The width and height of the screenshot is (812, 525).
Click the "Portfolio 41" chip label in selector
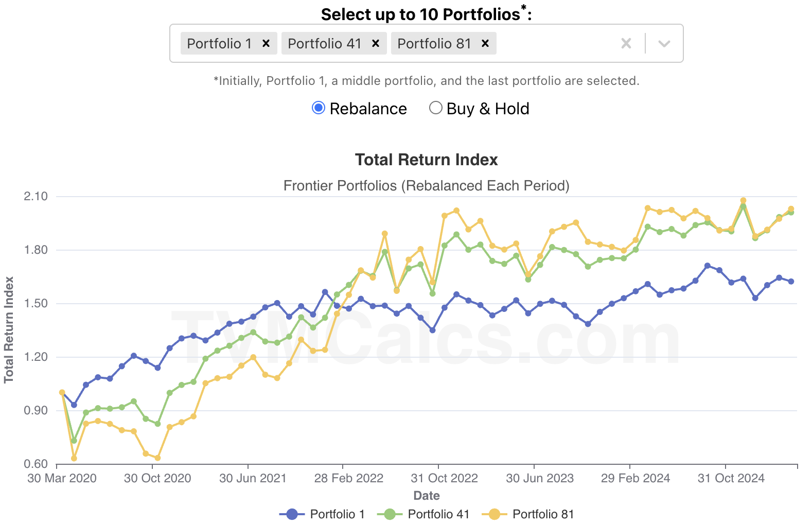click(325, 43)
